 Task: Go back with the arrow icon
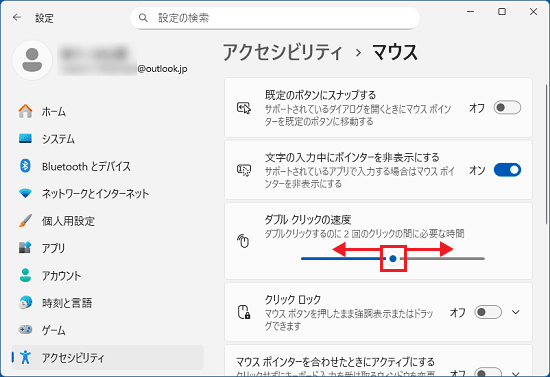coord(17,18)
